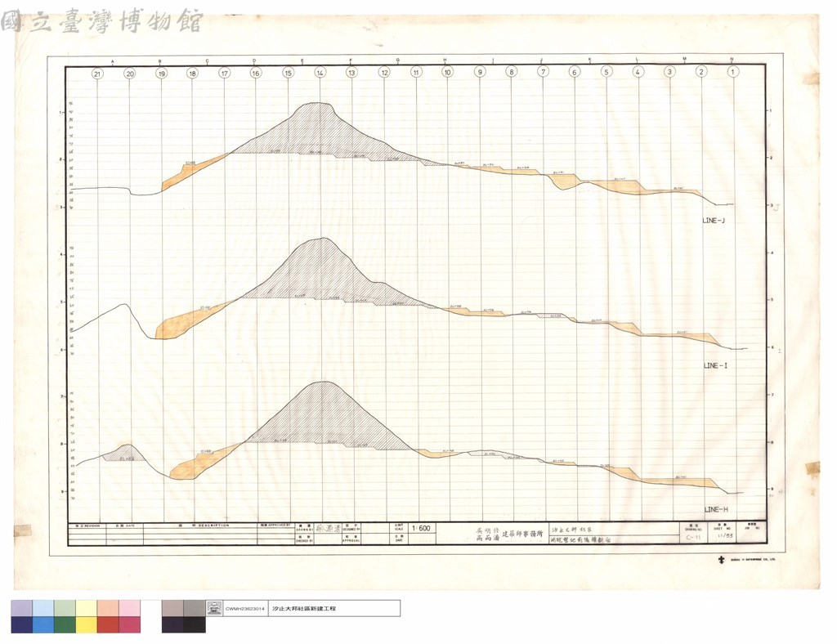
Task: Click the sheet number 11/53
Action: [x=725, y=535]
